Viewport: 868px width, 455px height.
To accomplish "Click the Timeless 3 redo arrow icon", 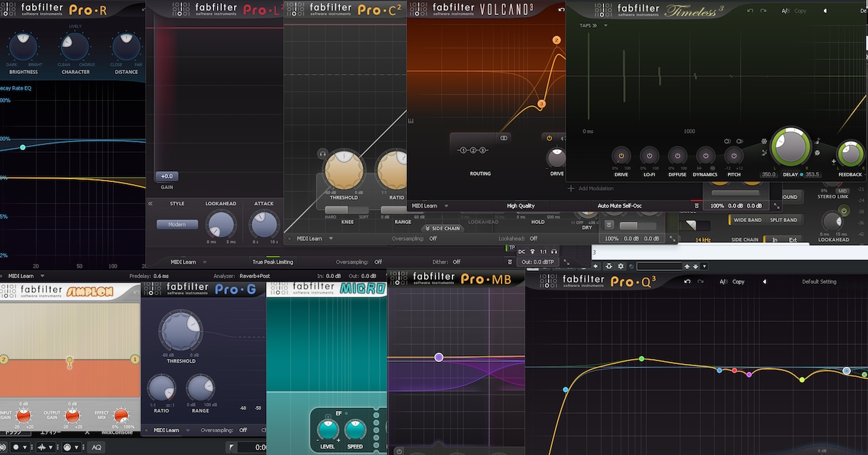I will click(763, 11).
